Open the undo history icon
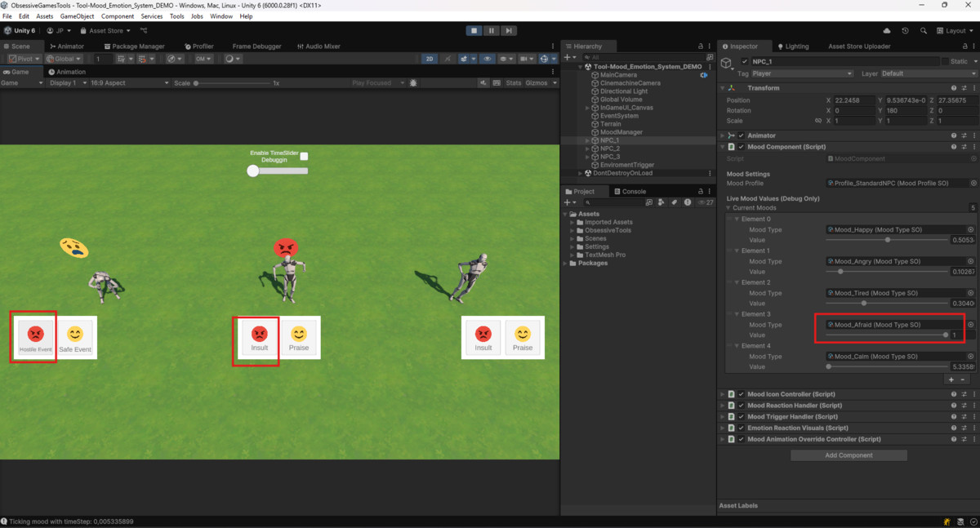 (906, 30)
